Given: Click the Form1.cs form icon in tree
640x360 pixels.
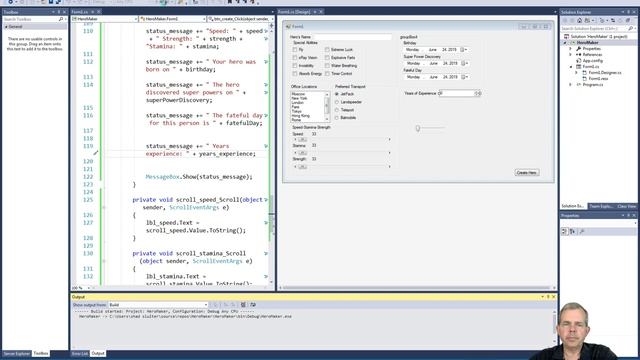Looking at the screenshot, I should 578,66.
